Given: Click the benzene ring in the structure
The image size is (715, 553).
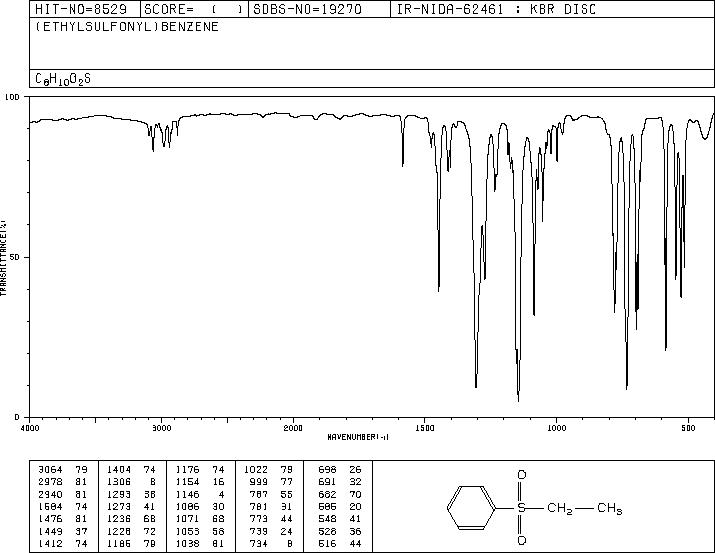Looking at the screenshot, I should click(x=471, y=507).
